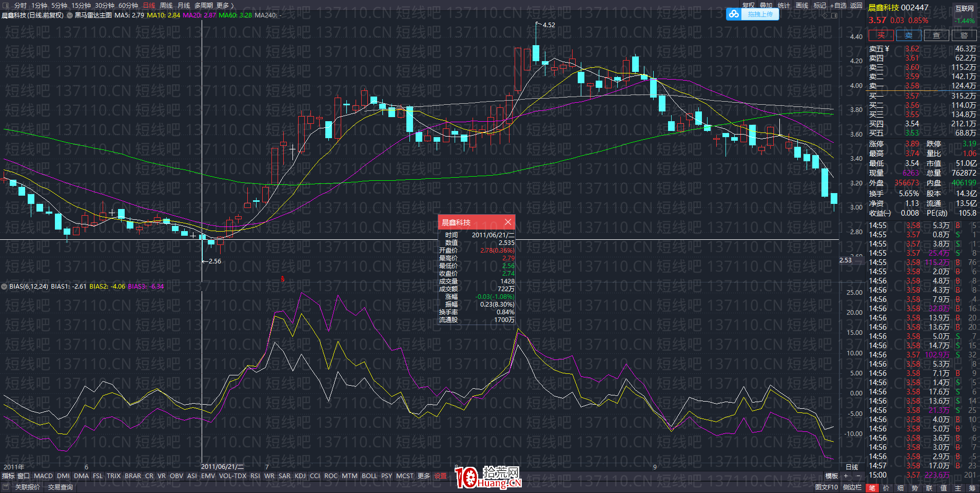Select the 周线 weekly chart tab
980x493 pixels.
[x=166, y=6]
